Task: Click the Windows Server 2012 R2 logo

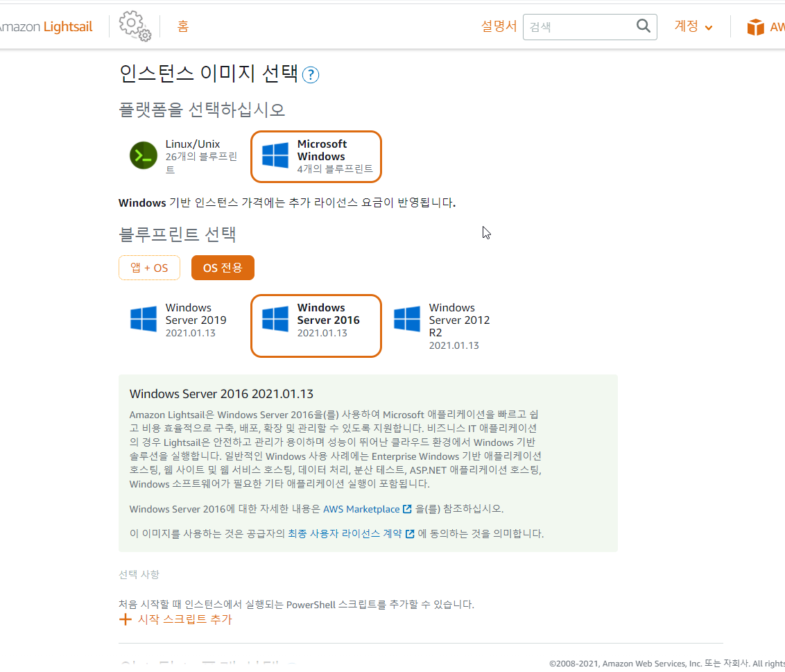Action: point(407,319)
